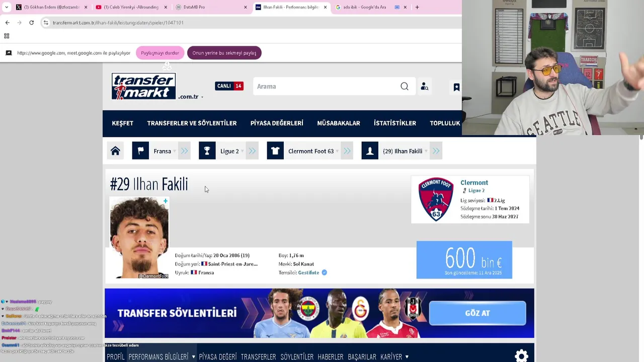Viewport: 644px width, 362px height.
Task: Click Onun yerine bu sekmeyi paylaş button
Action: (x=224, y=53)
